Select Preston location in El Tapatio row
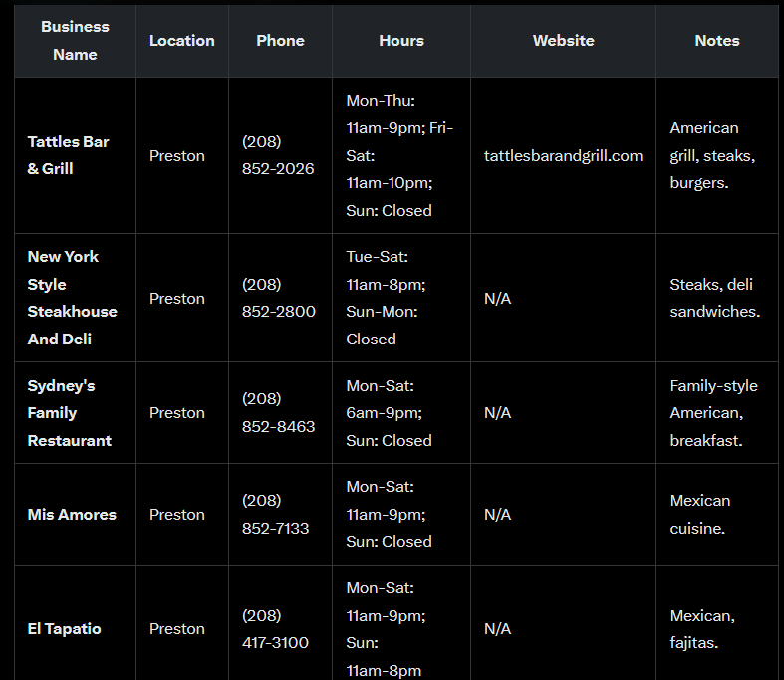784x680 pixels. (x=177, y=628)
